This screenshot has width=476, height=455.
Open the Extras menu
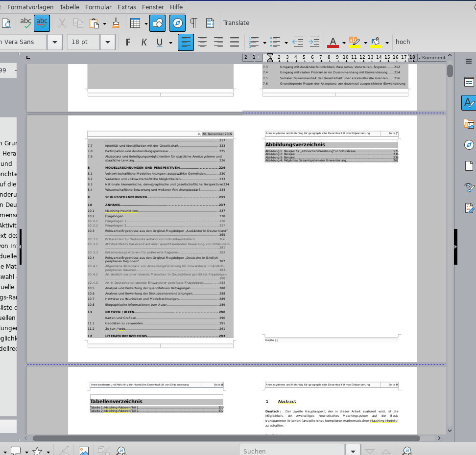tap(127, 7)
